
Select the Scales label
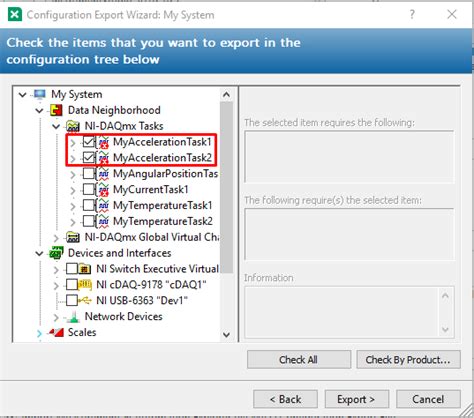pos(82,332)
